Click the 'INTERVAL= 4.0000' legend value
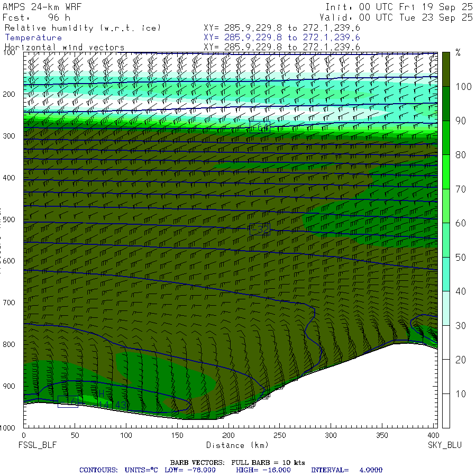The width and height of the screenshot is (476, 476). (x=346, y=470)
